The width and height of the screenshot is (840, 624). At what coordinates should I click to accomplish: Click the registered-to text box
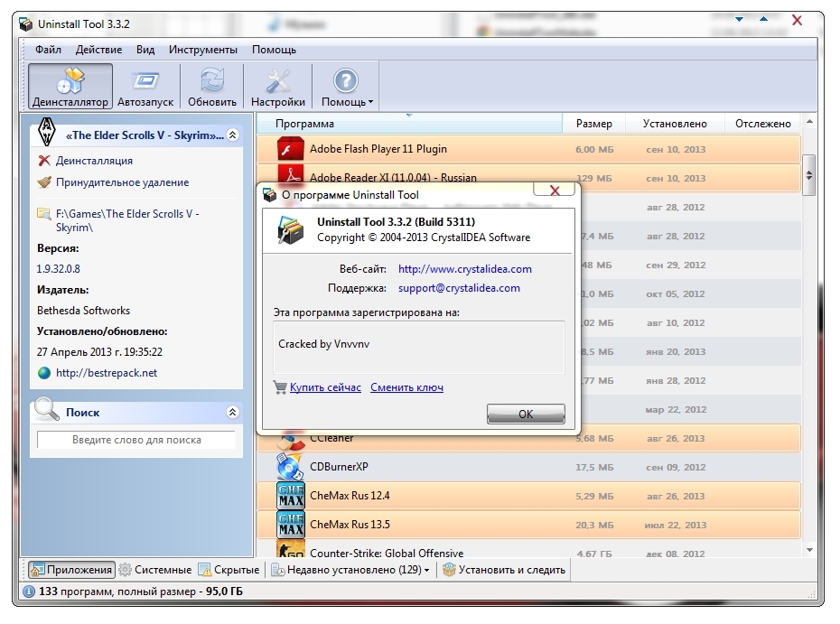[419, 347]
